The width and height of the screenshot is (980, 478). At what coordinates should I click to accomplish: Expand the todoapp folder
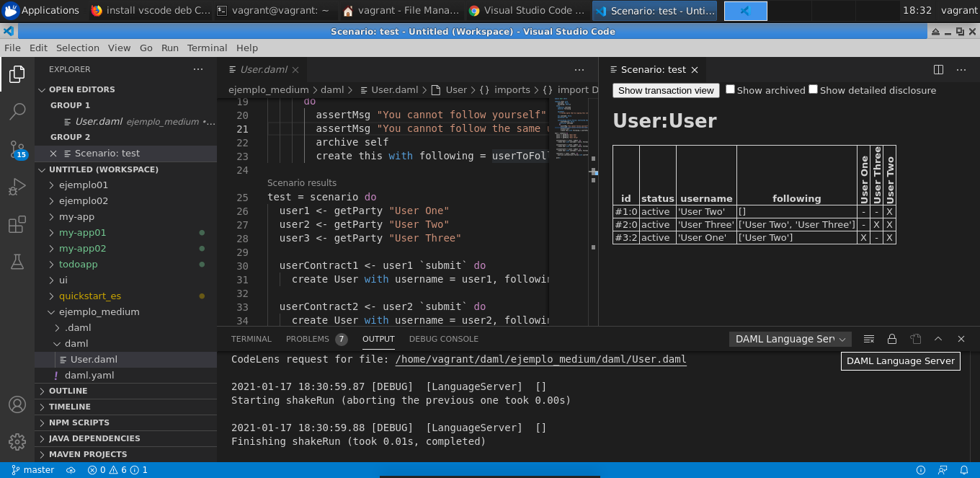click(125, 265)
